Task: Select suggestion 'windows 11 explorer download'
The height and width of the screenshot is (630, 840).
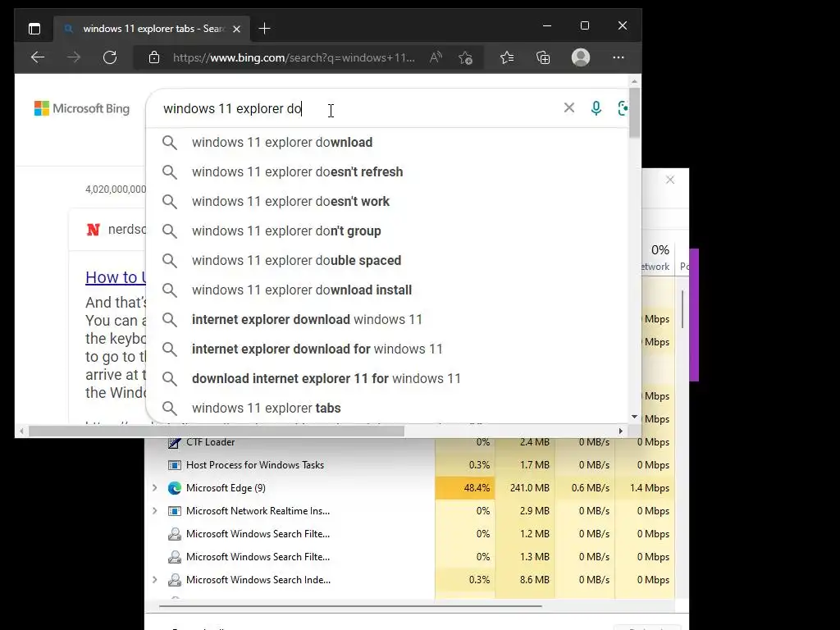Action: click(387, 143)
